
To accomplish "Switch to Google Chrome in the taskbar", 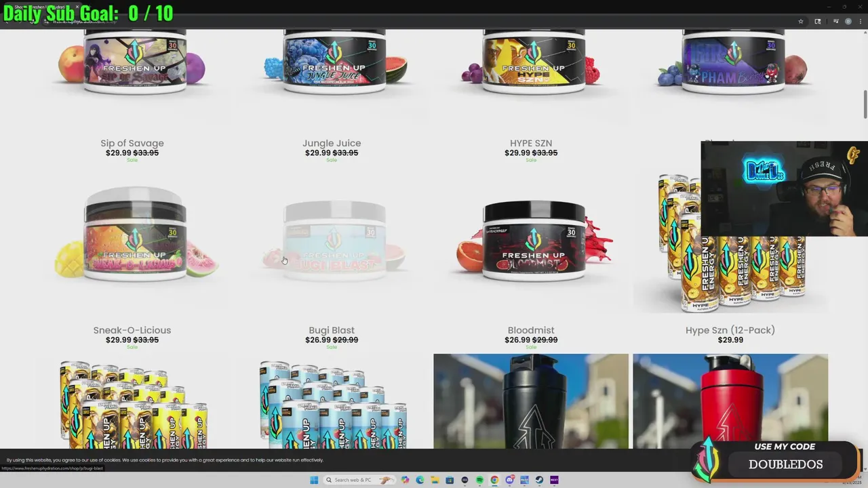I will point(494,480).
